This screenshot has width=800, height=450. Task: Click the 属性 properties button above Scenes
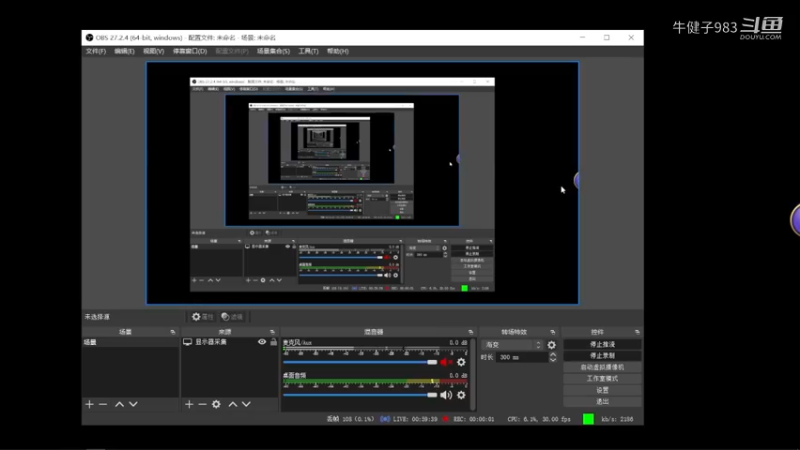coord(203,317)
